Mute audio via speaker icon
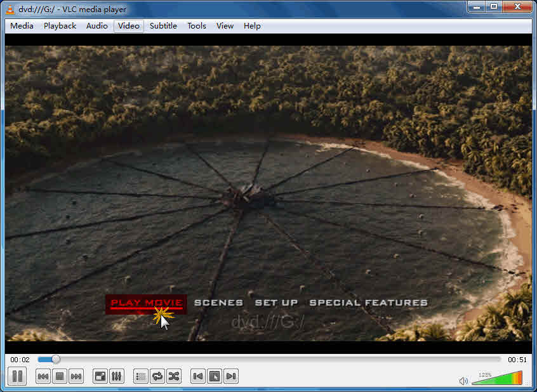 463,381
